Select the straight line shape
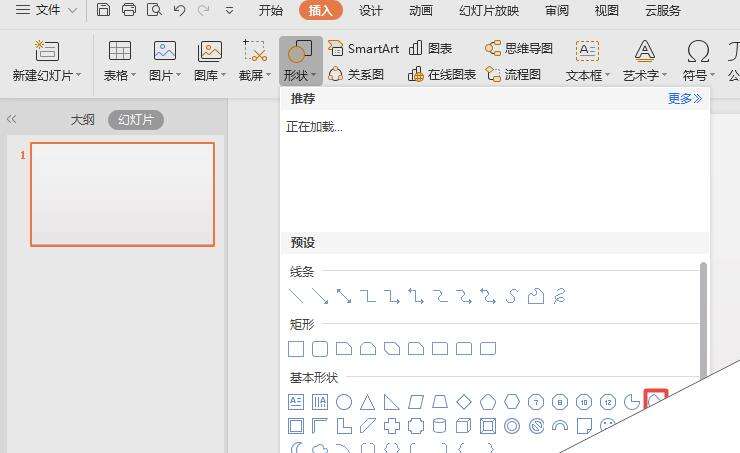The width and height of the screenshot is (740, 453). (x=296, y=296)
